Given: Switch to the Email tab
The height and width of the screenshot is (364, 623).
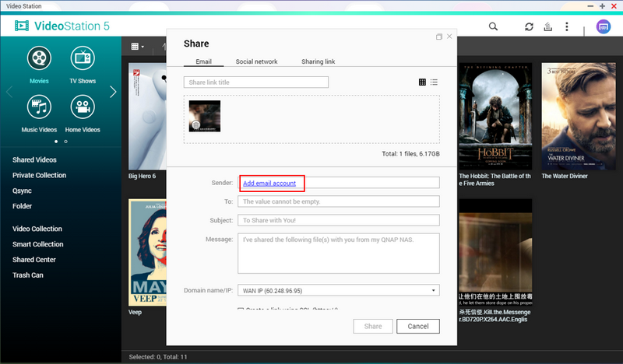Looking at the screenshot, I should pos(203,61).
